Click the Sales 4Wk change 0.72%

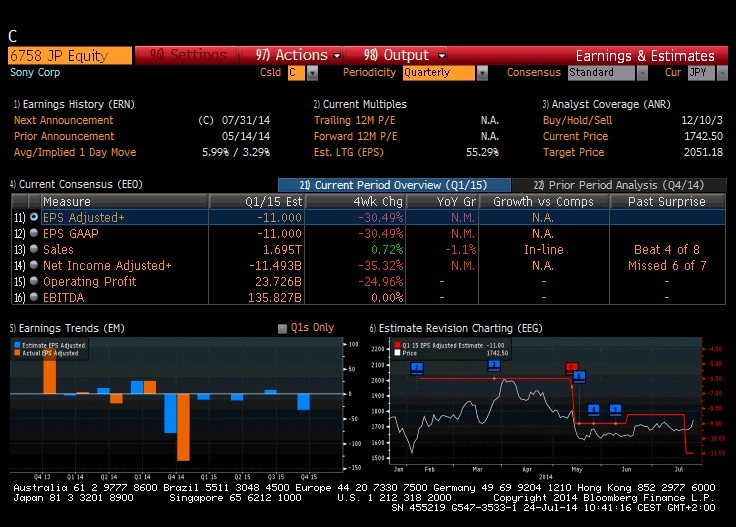click(387, 249)
